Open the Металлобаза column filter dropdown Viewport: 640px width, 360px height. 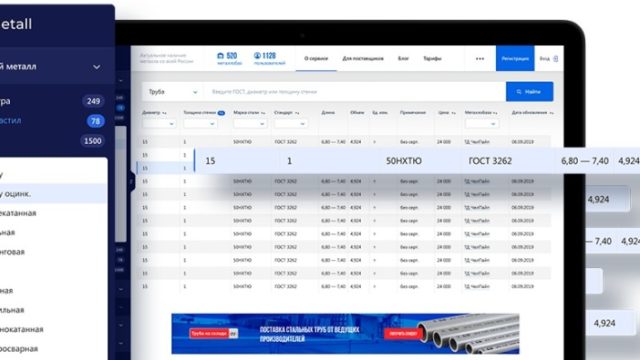[x=482, y=124]
